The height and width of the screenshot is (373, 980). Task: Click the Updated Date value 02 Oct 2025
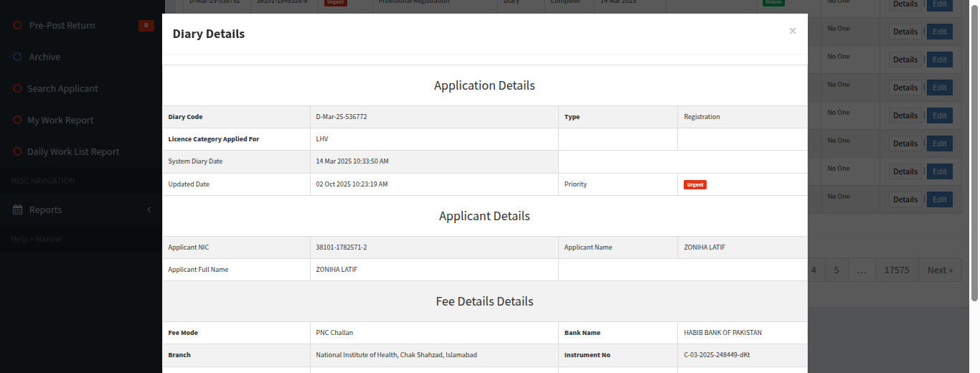352,184
